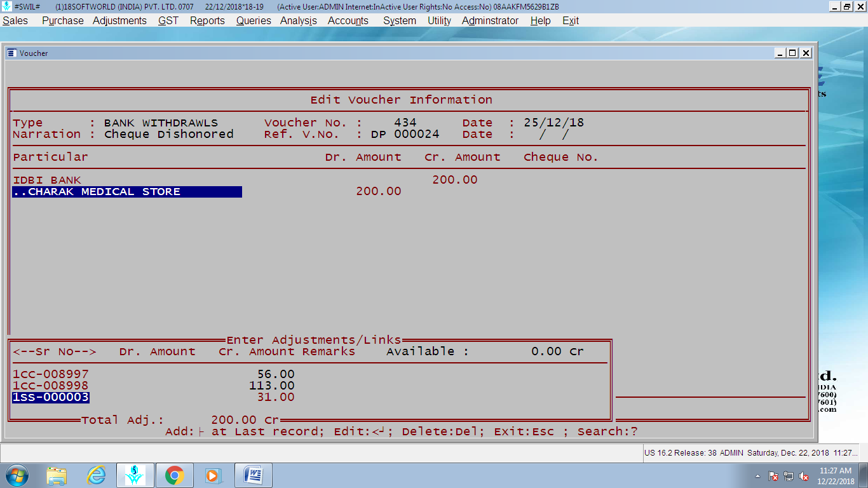Viewport: 868px width, 488px height.
Task: Select adjustment row 1CC-008998
Action: pos(51,386)
